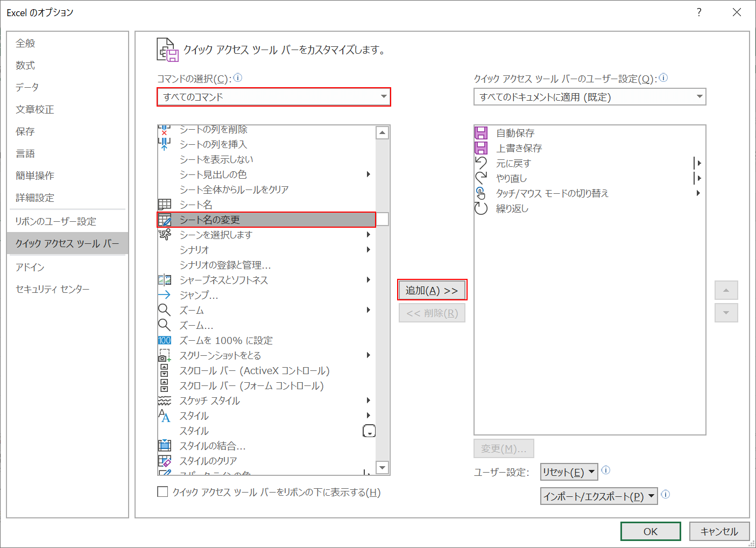Click the シート名の変更 rename icon
756x548 pixels.
(165, 220)
